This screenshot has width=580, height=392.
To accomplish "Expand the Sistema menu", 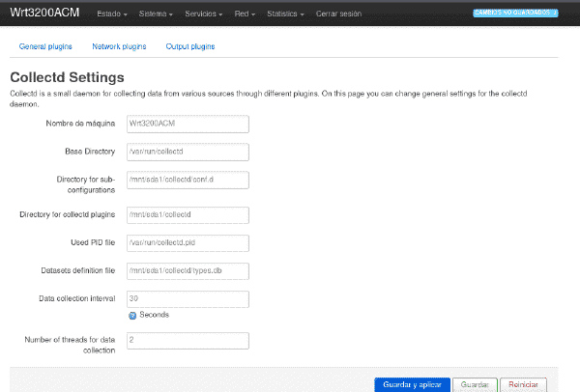I will pyautogui.click(x=156, y=14).
